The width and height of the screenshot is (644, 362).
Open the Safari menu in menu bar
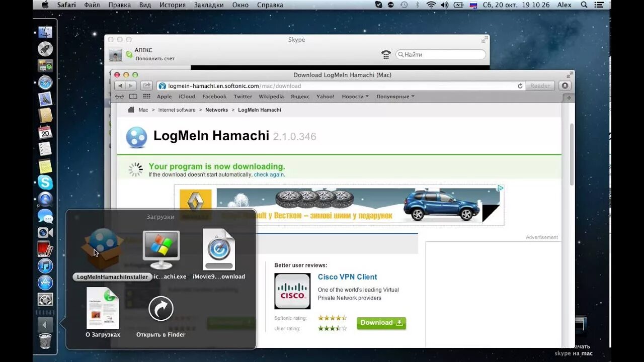(67, 5)
